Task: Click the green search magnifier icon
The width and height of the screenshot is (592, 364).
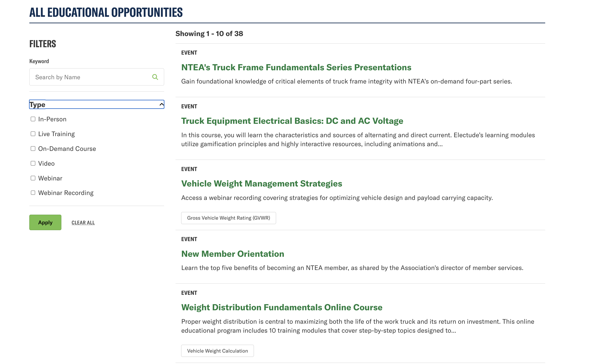Action: [x=155, y=77]
